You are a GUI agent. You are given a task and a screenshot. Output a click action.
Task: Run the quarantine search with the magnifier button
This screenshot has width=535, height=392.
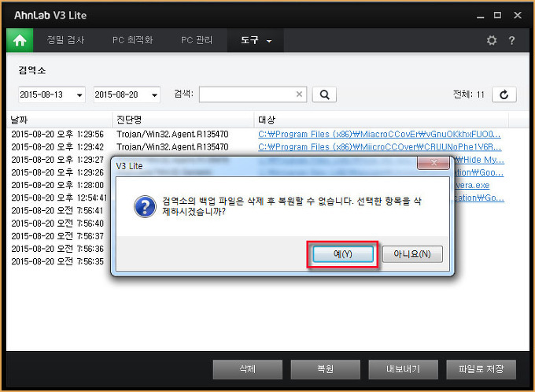point(324,94)
